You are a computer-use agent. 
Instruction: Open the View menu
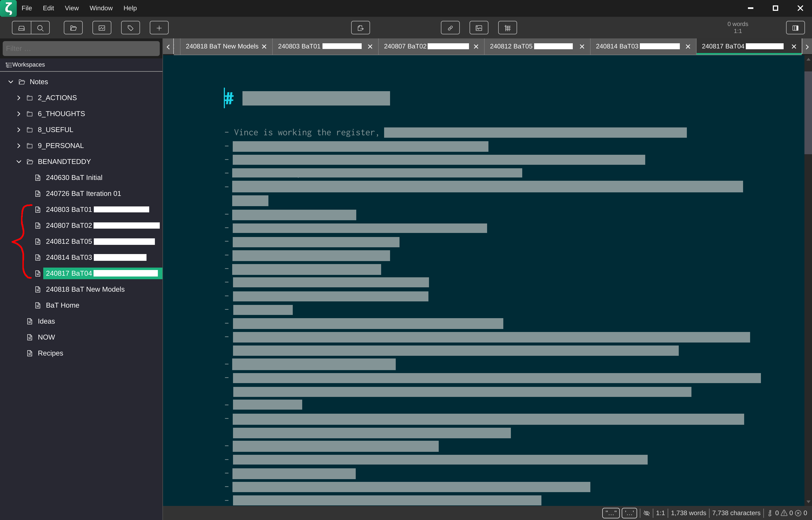72,8
